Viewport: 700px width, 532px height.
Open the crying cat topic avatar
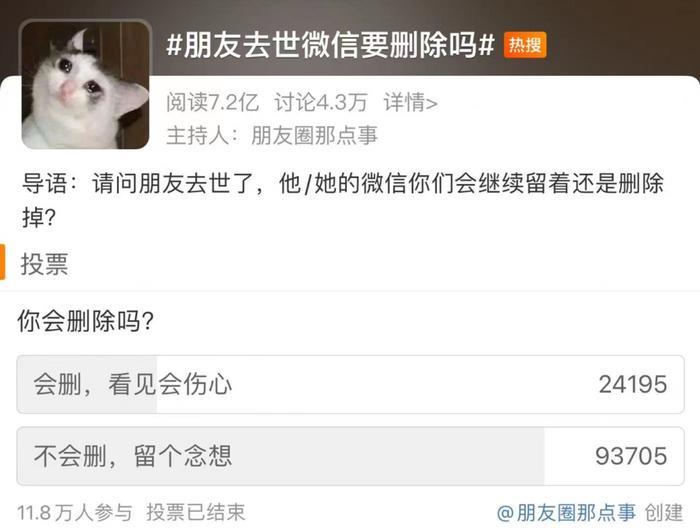pos(85,85)
